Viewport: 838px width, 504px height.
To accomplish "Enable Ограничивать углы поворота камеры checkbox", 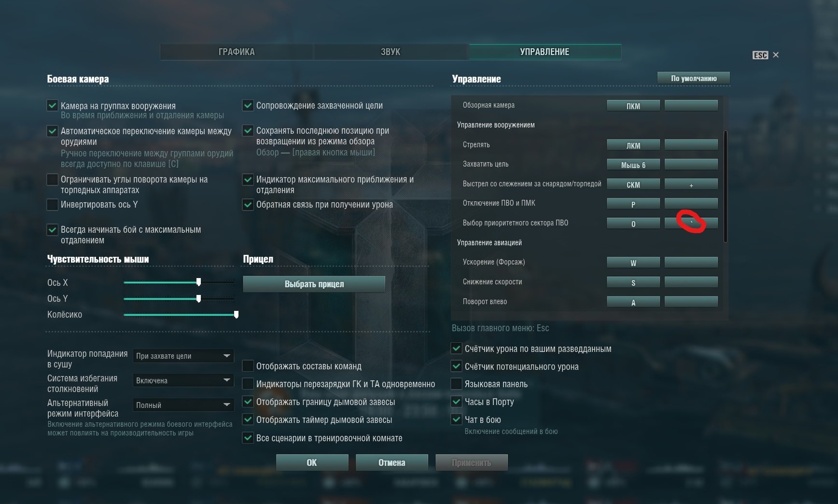I will click(53, 180).
